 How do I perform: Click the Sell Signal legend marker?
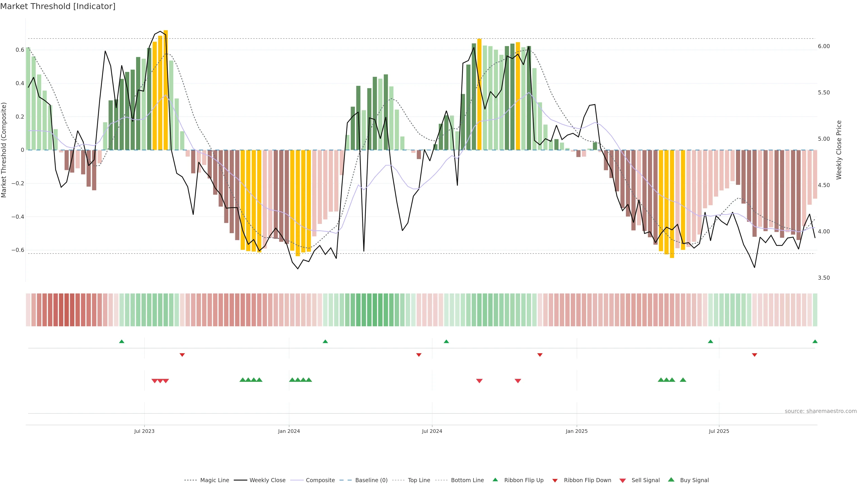click(x=623, y=481)
